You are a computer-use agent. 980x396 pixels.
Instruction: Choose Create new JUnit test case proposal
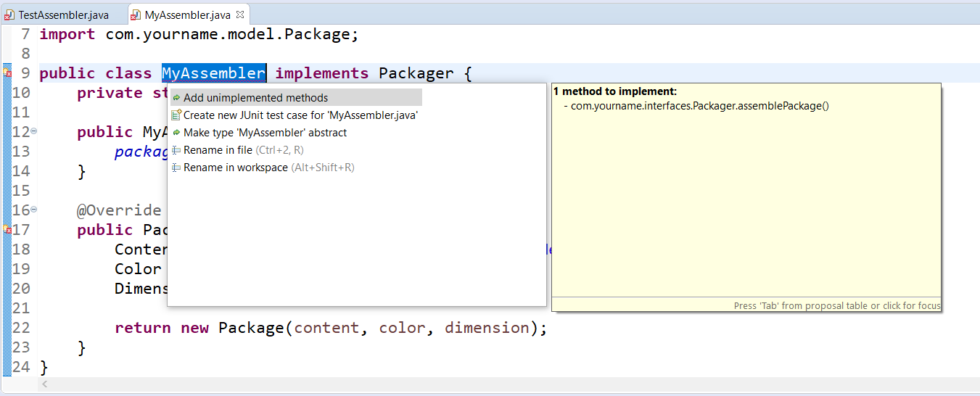296,115
